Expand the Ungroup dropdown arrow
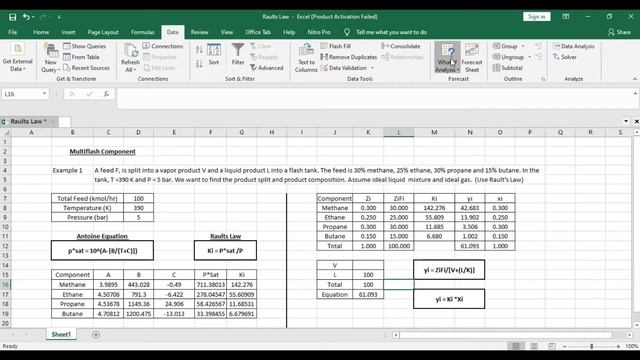The image size is (640, 360). coord(530,57)
